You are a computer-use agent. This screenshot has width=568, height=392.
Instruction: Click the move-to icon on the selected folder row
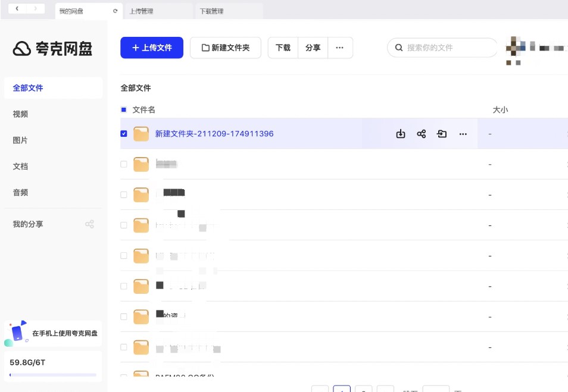pyautogui.click(x=442, y=134)
